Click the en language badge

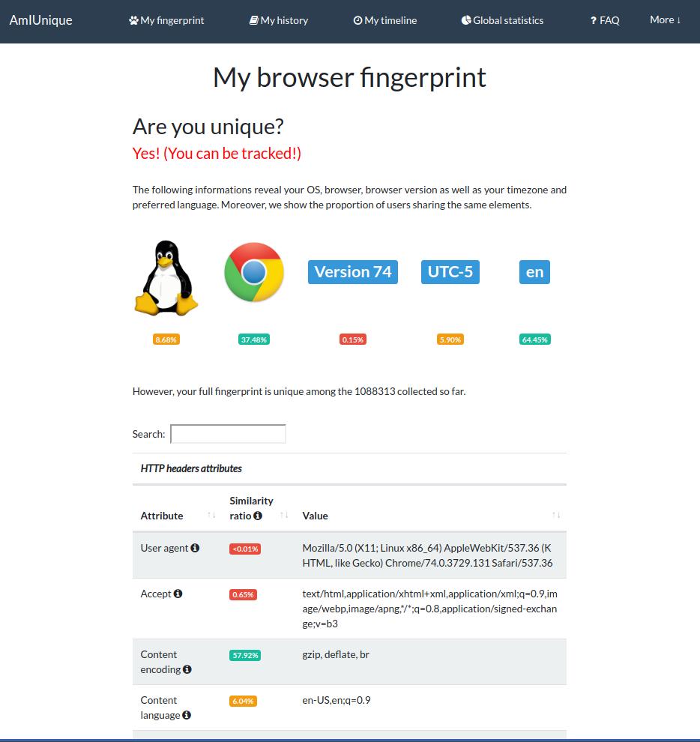click(534, 272)
